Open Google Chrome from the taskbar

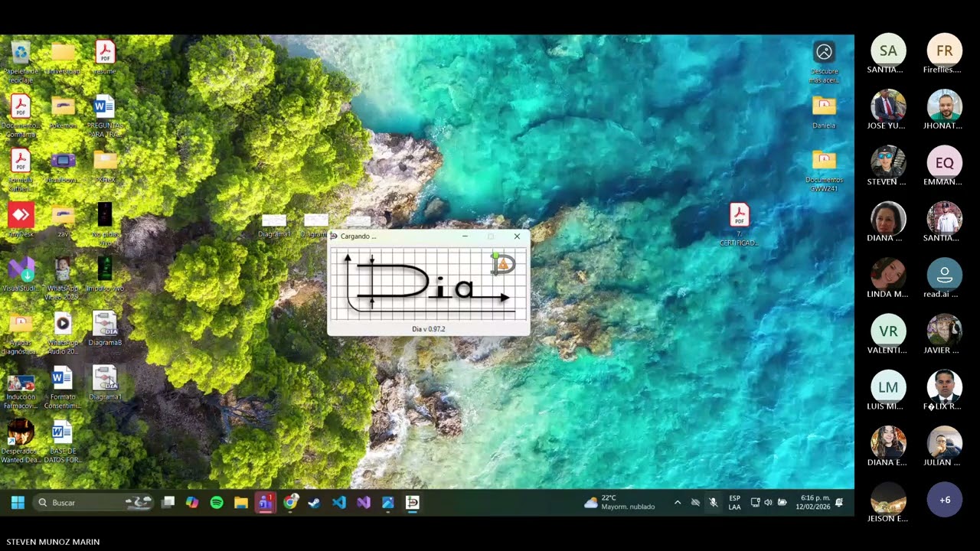coord(290,503)
